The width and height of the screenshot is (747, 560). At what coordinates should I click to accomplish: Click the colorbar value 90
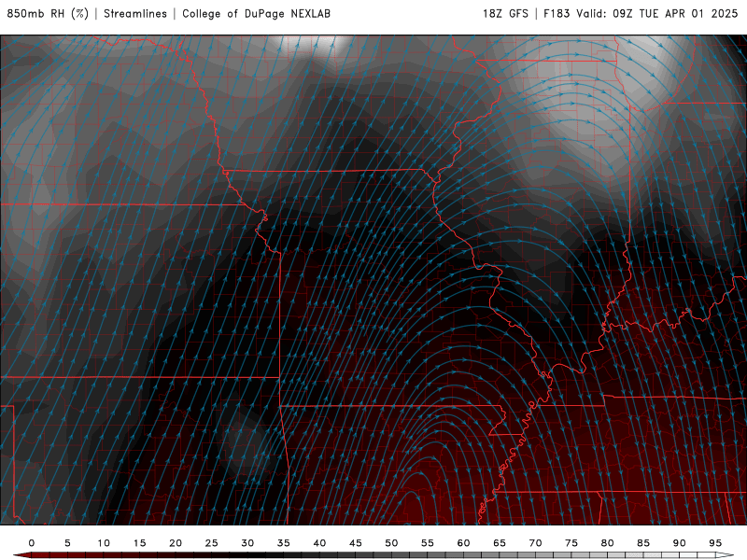point(679,543)
